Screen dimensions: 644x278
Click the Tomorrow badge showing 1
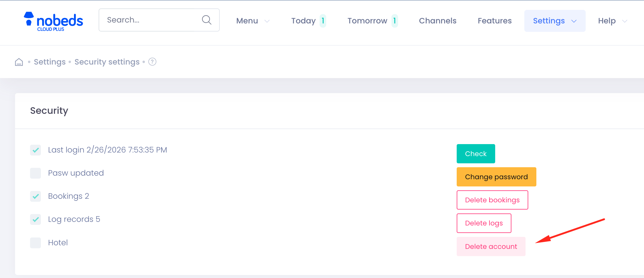395,20
